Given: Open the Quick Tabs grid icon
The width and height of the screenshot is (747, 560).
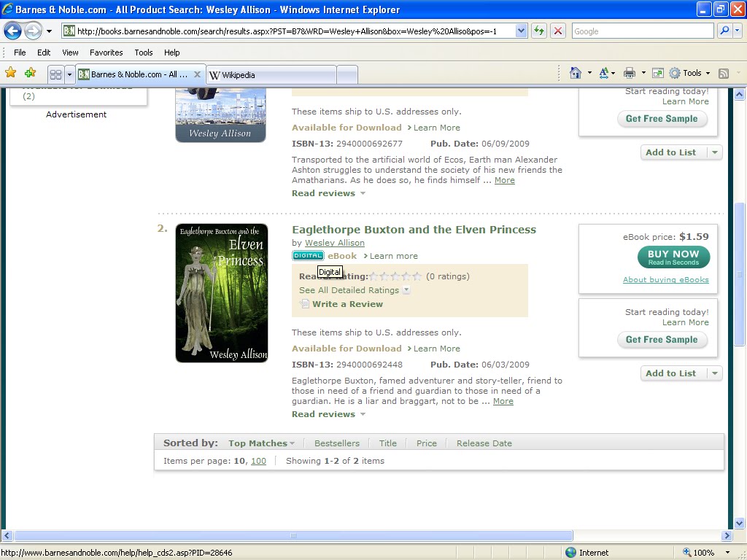Looking at the screenshot, I should [55, 74].
